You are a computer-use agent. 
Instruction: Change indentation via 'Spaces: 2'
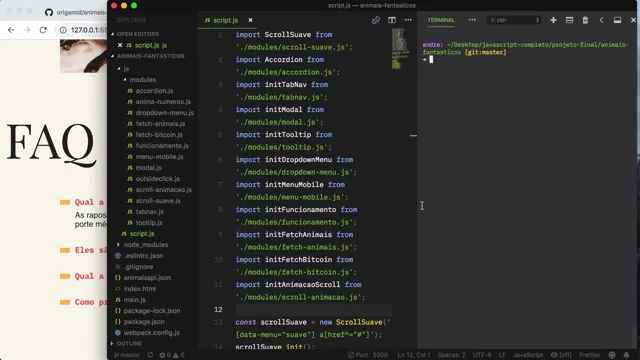451,355
